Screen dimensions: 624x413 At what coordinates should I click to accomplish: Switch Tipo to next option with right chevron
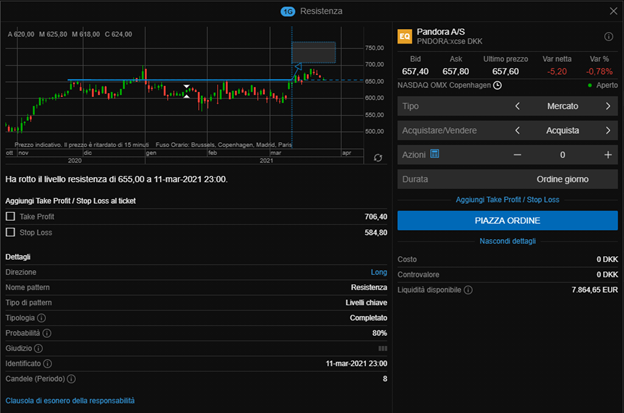pyautogui.click(x=608, y=106)
